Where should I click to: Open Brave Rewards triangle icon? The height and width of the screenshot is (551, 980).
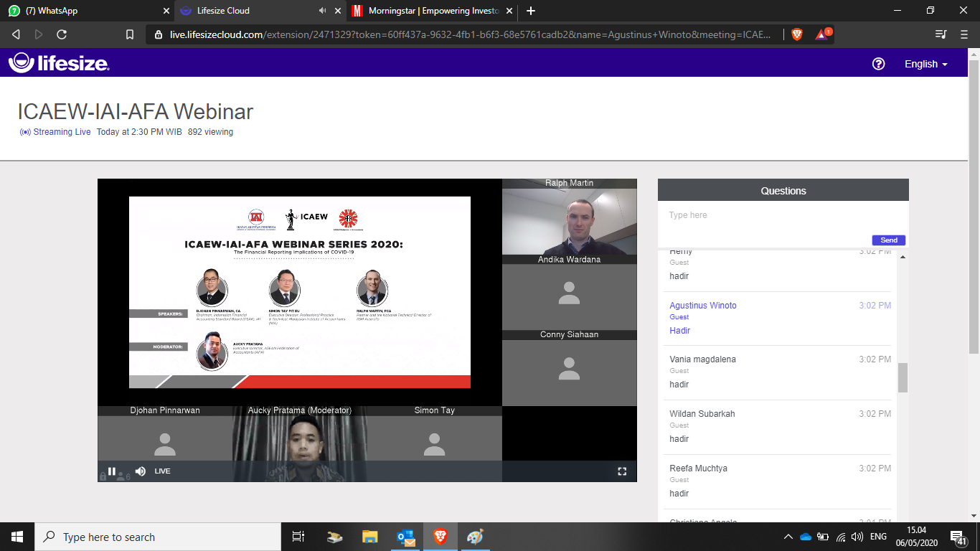[x=822, y=34]
